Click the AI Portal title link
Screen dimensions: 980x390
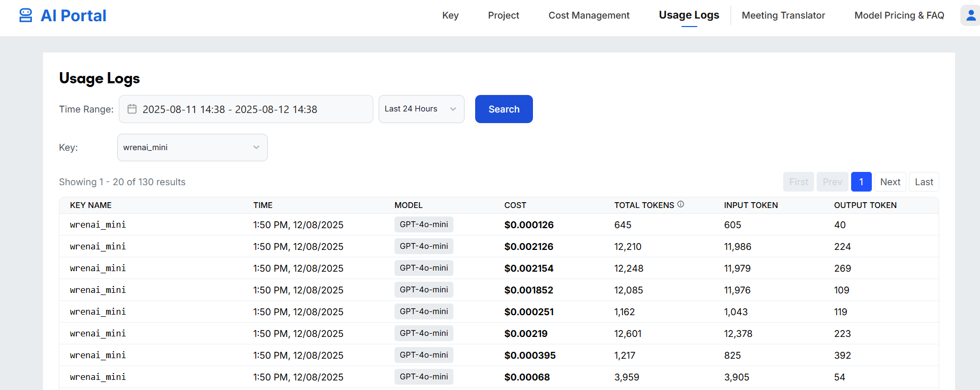73,15
